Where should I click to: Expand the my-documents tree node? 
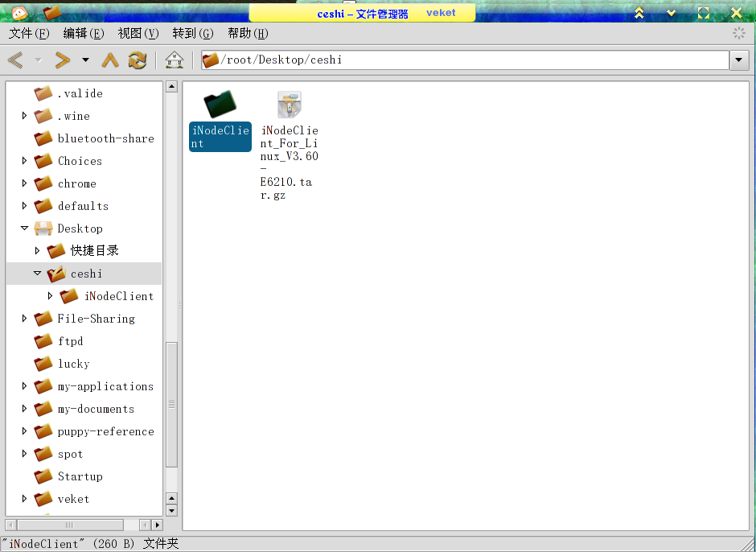24,409
